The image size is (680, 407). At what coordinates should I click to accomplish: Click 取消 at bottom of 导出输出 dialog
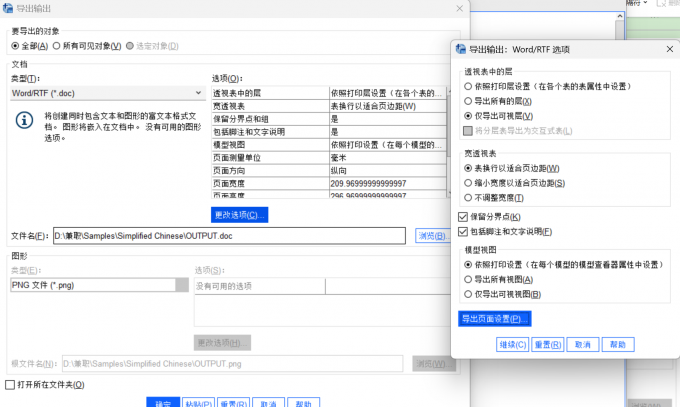[x=268, y=402]
